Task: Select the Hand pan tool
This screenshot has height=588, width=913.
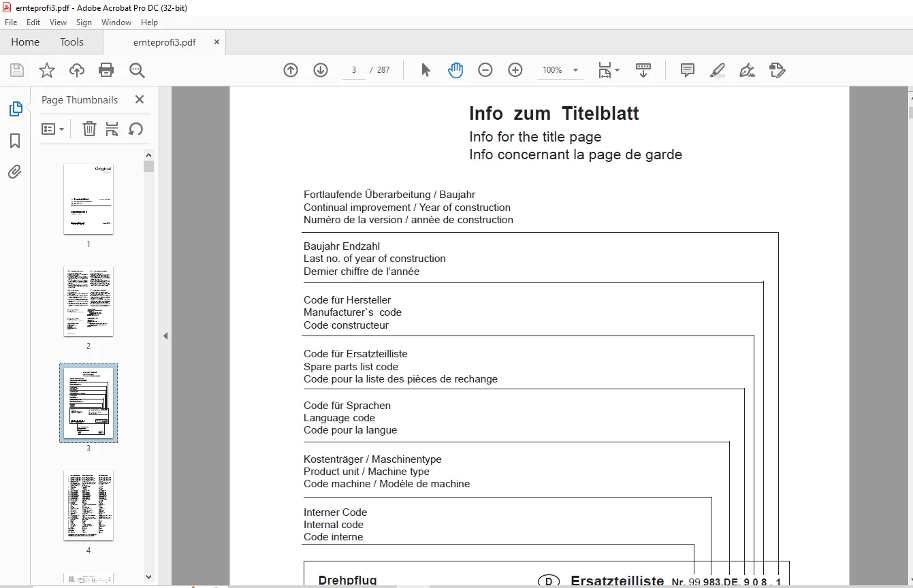Action: tap(455, 70)
